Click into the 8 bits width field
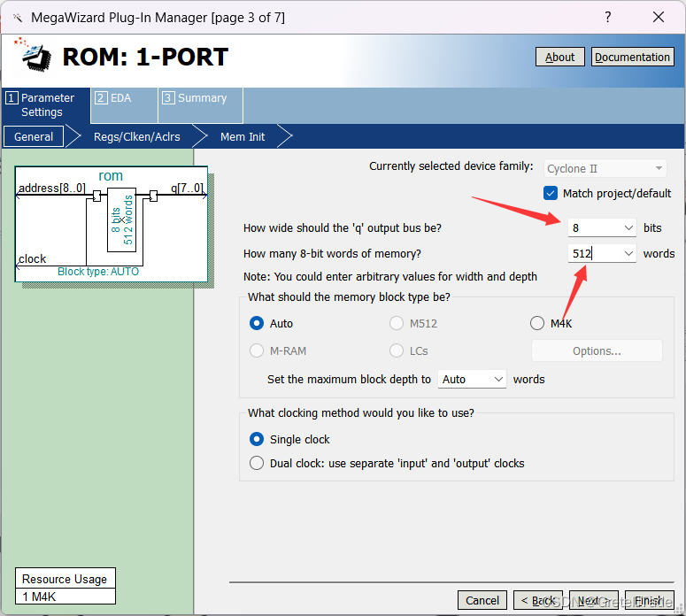This screenshot has height=616, width=686. [594, 227]
